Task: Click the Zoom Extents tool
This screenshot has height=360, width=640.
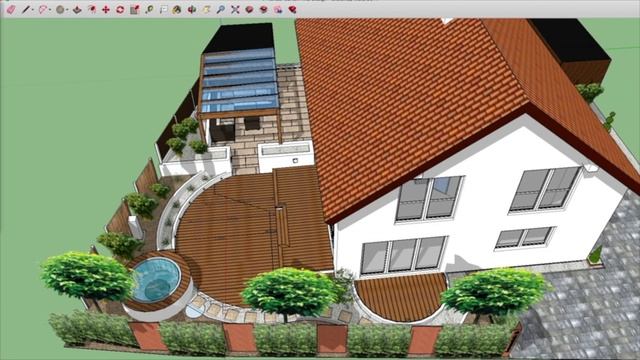Action: [x=235, y=9]
